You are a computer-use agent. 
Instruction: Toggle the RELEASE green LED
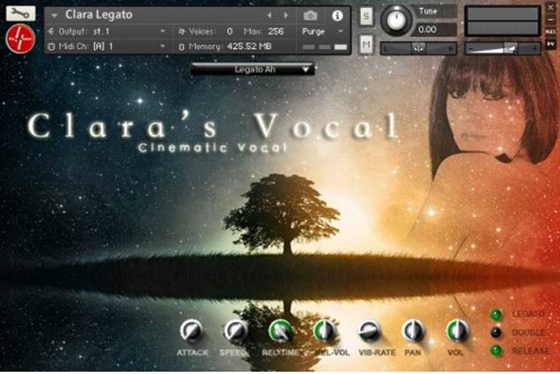tap(496, 350)
